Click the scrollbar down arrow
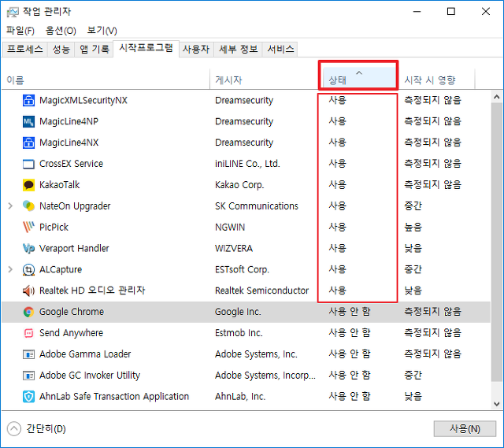The width and height of the screenshot is (504, 448). tap(497, 404)
